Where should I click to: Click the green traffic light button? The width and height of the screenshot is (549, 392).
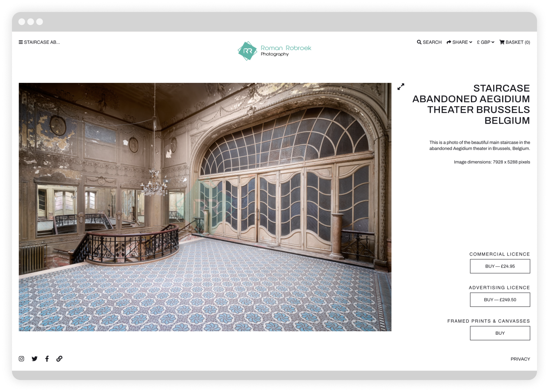coord(39,22)
